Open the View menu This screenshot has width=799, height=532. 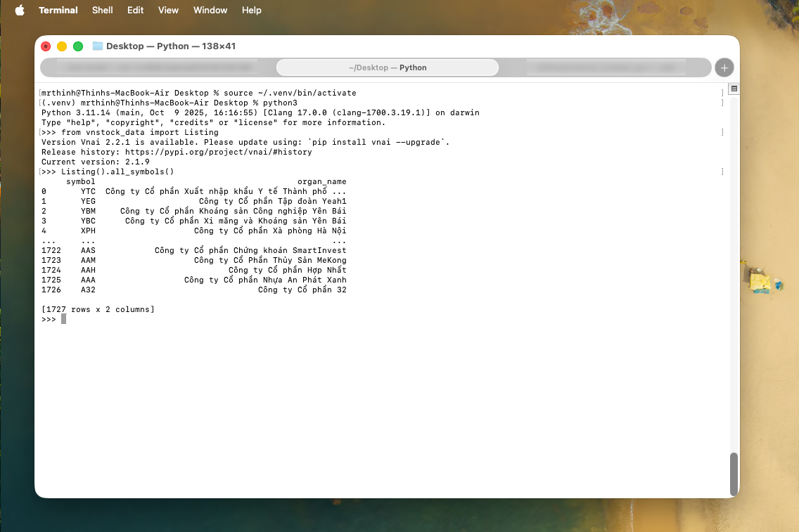(168, 10)
